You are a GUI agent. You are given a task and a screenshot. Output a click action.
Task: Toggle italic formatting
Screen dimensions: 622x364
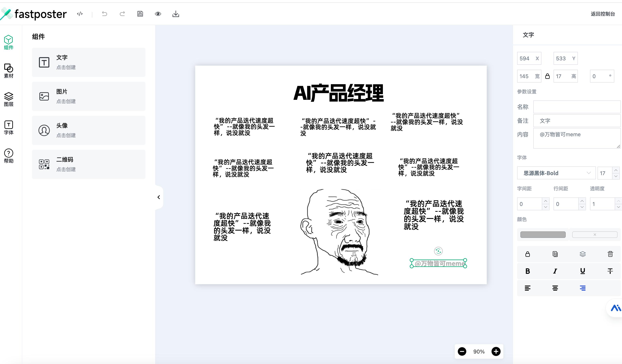tap(555, 271)
